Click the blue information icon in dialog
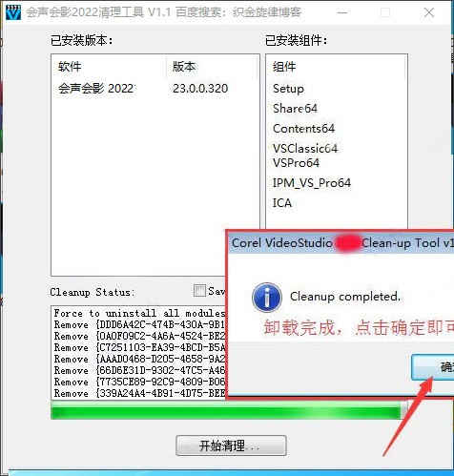 pyautogui.click(x=267, y=297)
